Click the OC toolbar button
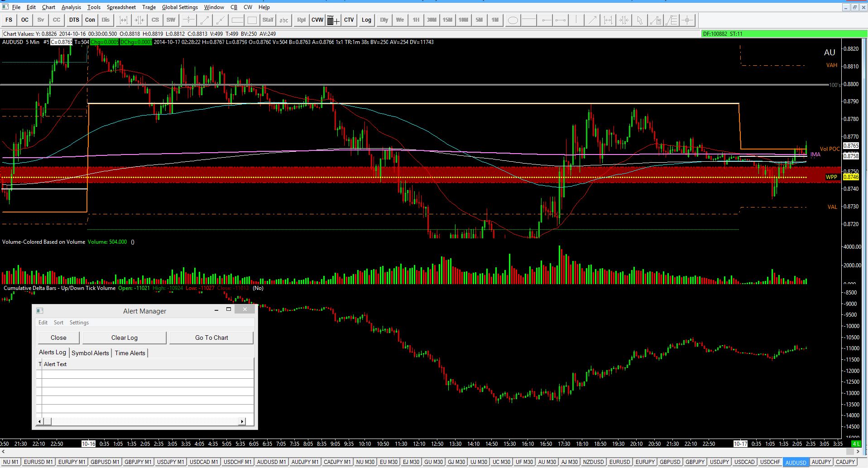Viewport: 868px width, 468px height. (x=25, y=20)
